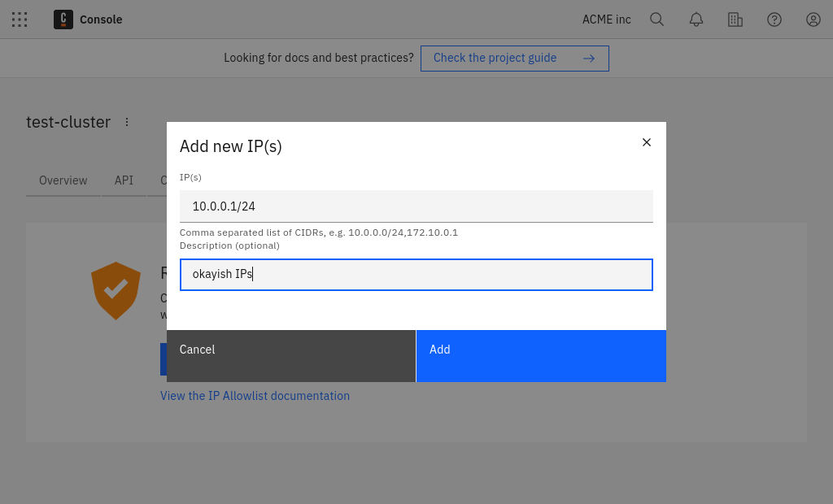Click Check the project guide
Viewport: 833px width, 504px height.
[495, 59]
